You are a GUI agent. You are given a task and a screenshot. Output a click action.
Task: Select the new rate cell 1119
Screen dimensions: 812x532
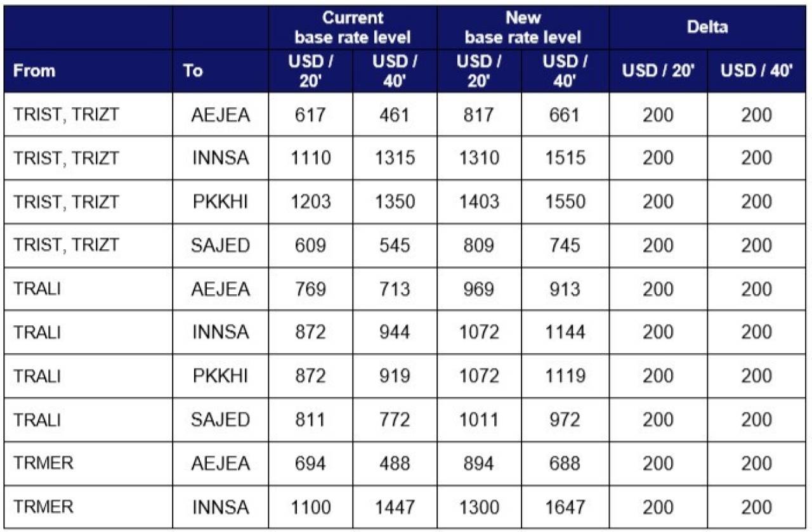click(x=565, y=376)
